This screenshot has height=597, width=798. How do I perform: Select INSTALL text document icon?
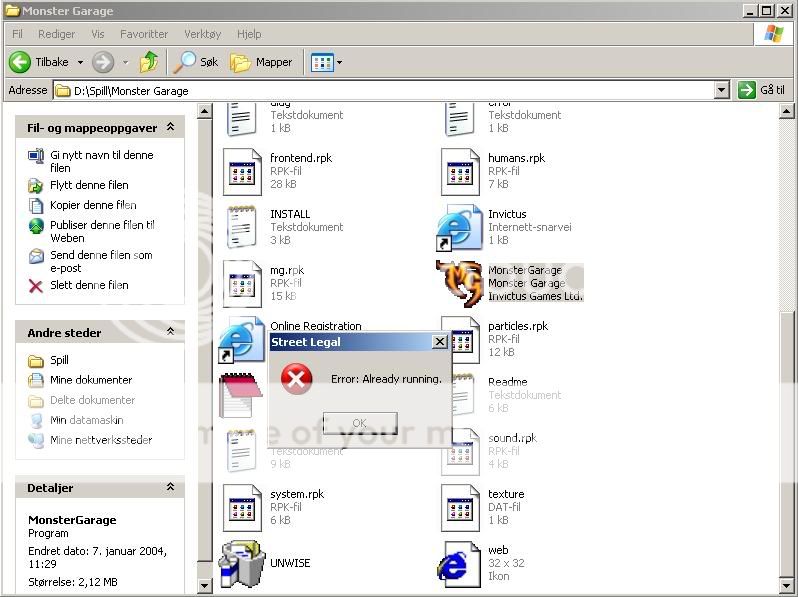pyautogui.click(x=241, y=227)
